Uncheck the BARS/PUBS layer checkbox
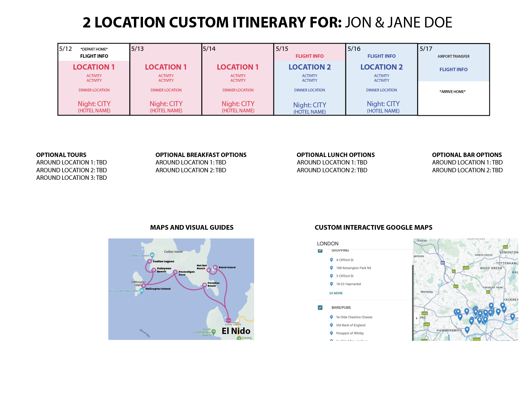Viewport: 532px width, 407px height. click(320, 307)
